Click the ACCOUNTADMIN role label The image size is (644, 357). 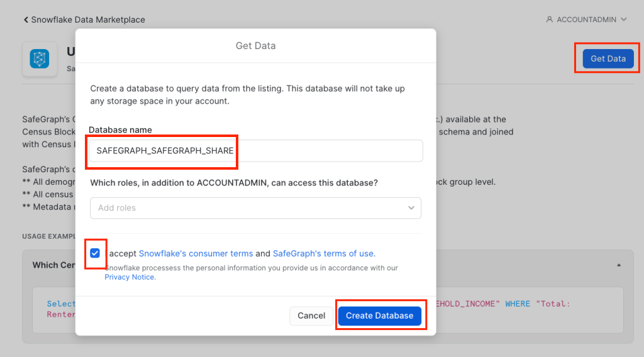pyautogui.click(x=586, y=20)
